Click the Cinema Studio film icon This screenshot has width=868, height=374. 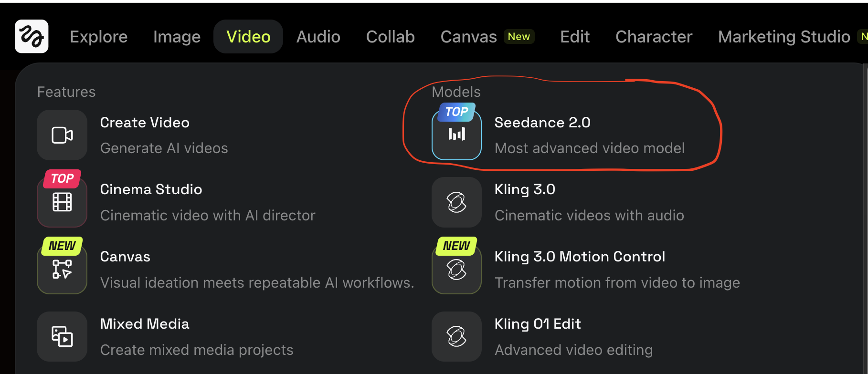(62, 202)
